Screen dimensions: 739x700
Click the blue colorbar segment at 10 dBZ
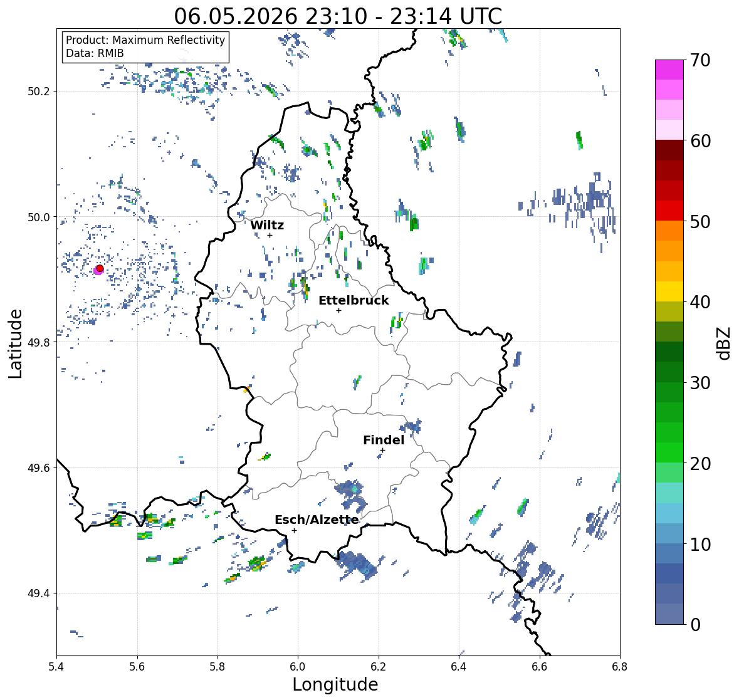click(x=669, y=553)
